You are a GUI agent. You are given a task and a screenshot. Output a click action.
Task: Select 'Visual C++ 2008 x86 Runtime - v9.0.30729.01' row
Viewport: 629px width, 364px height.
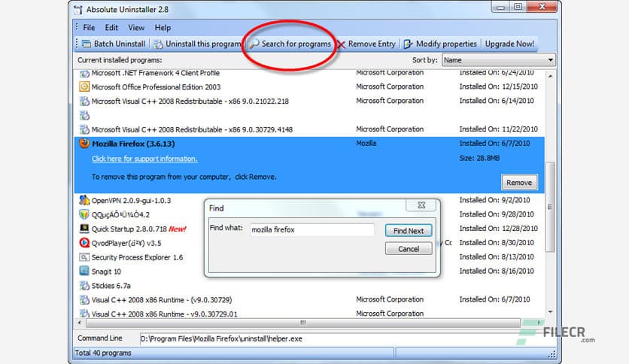(309, 314)
